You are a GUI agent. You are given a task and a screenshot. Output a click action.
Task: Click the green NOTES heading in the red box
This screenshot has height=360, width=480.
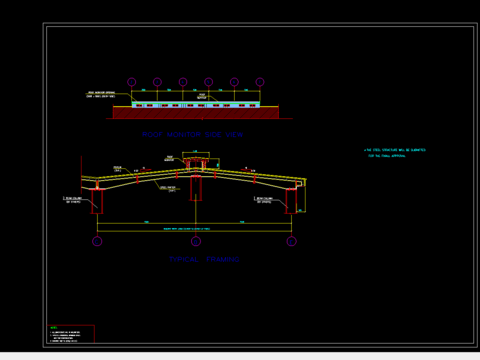54,328
